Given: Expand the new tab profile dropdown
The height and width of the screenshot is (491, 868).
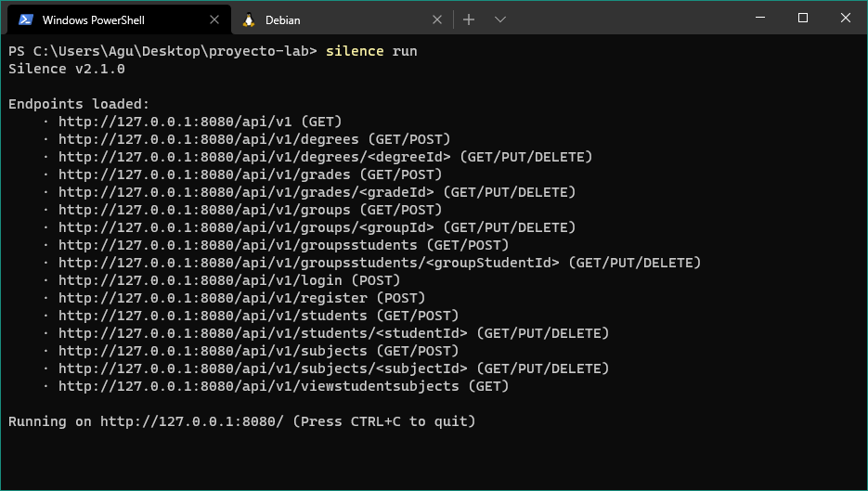Looking at the screenshot, I should pyautogui.click(x=499, y=19).
